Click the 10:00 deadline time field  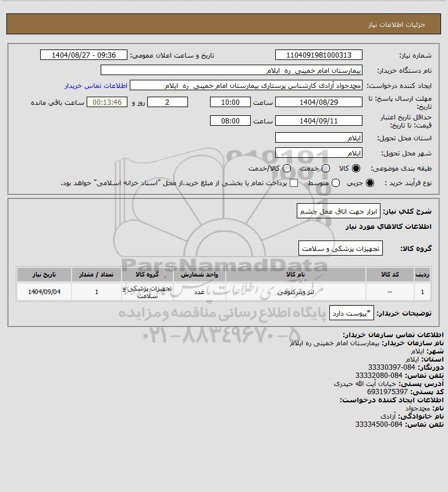click(x=230, y=102)
